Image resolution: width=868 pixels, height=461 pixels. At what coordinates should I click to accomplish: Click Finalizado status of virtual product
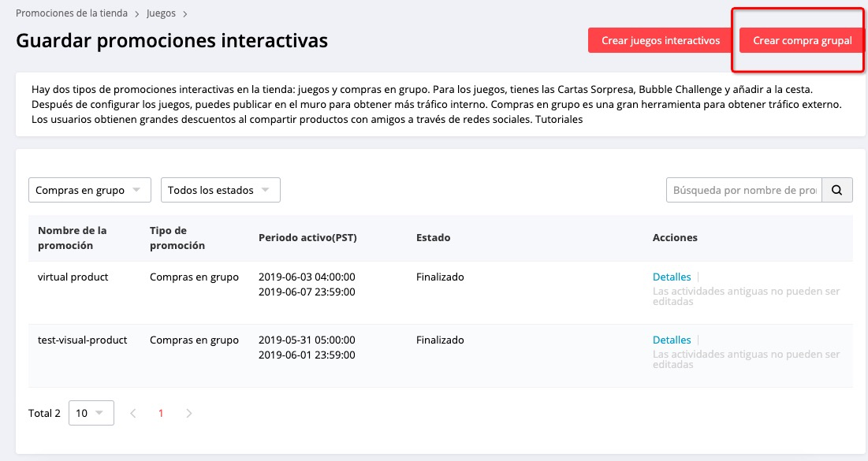tap(440, 277)
